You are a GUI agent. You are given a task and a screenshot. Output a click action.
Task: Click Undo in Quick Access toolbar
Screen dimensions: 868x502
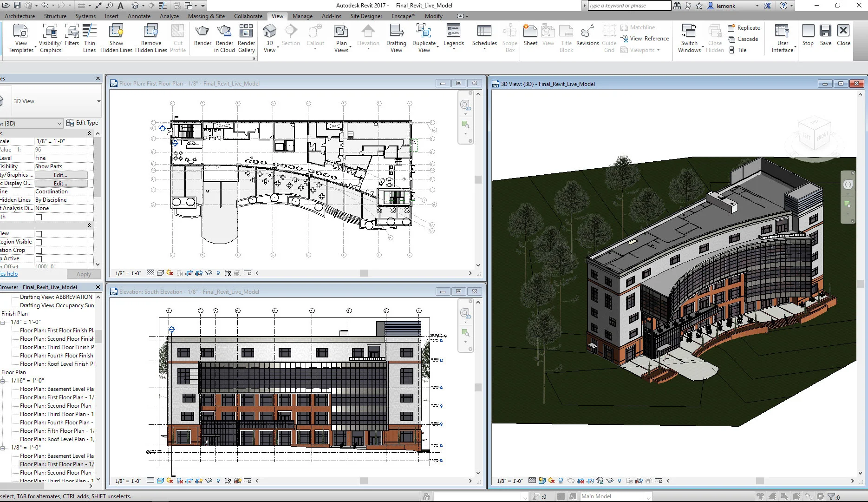point(45,6)
